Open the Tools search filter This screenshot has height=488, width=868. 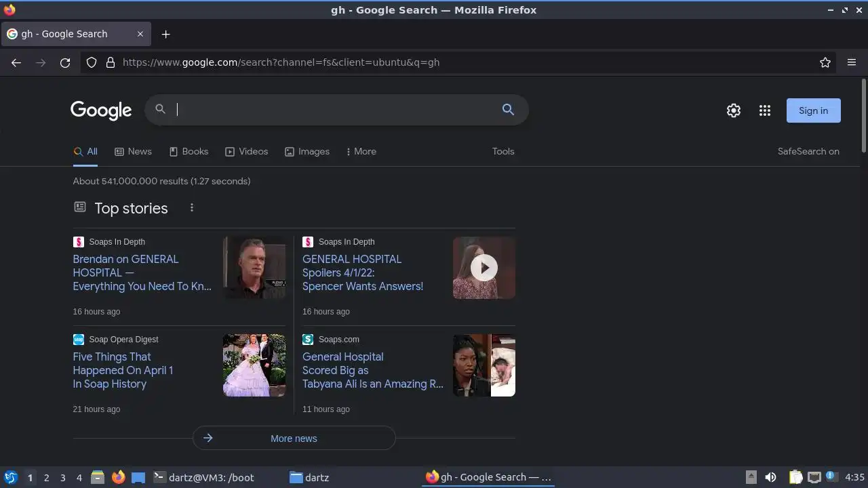503,151
